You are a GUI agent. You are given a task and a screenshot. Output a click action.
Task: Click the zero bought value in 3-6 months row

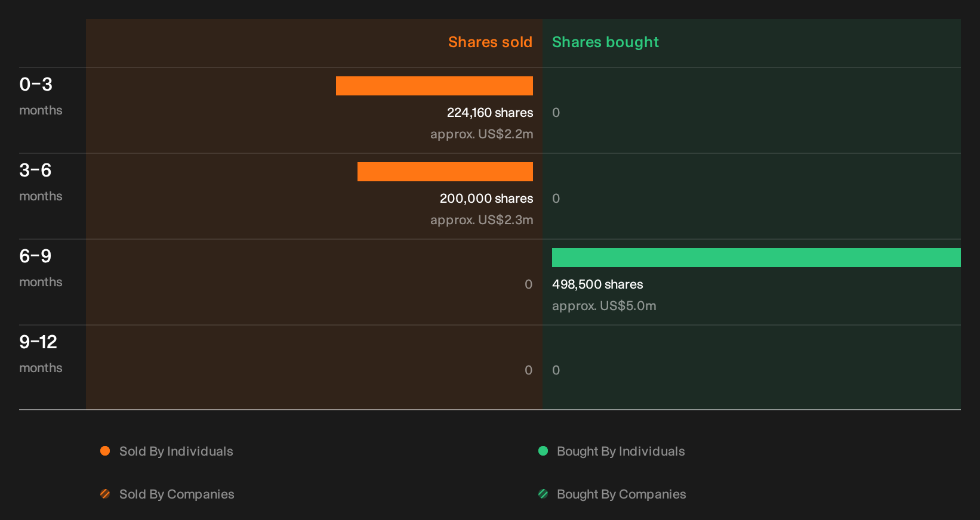coord(556,199)
